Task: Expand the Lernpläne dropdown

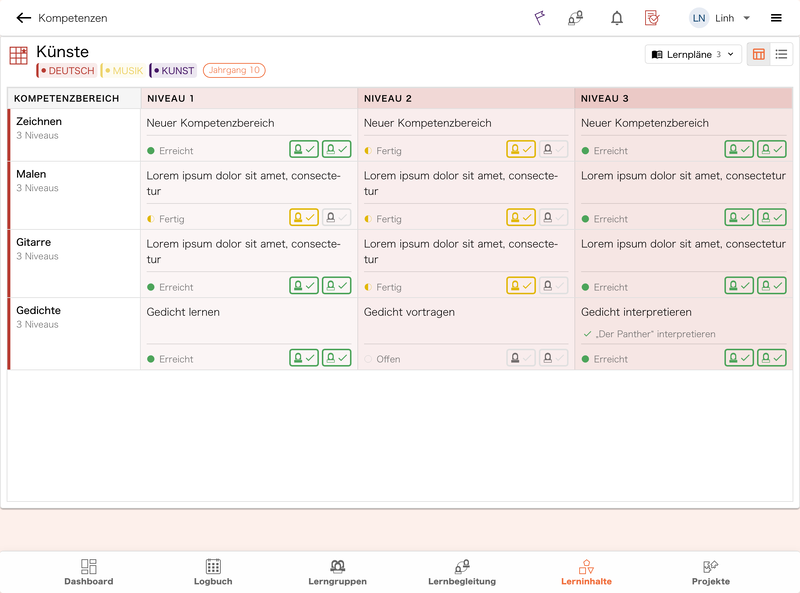Action: [693, 54]
